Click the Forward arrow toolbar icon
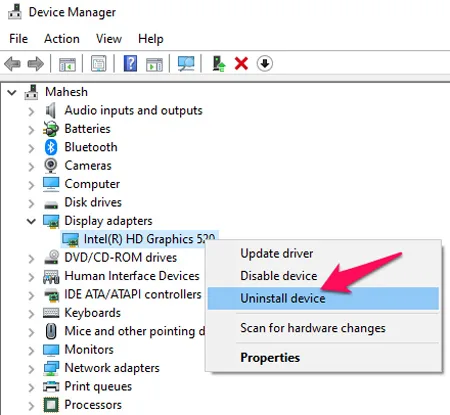 pyautogui.click(x=35, y=63)
